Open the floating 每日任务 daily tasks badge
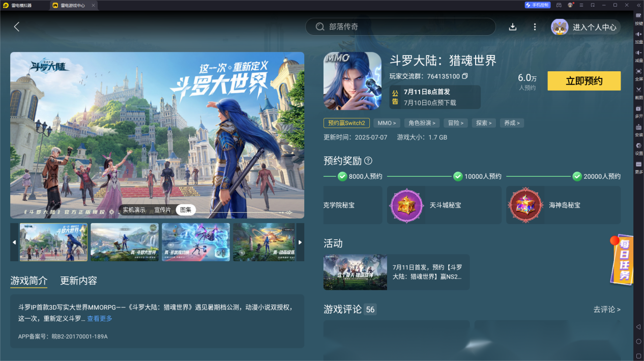 pos(622,260)
